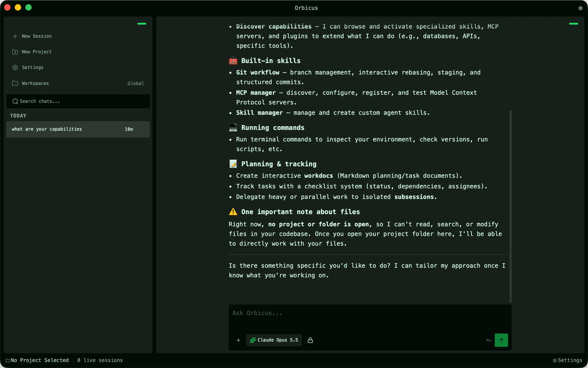Image resolution: width=588 pixels, height=368 pixels.
Task: Click the Search chats field
Action: point(78,101)
